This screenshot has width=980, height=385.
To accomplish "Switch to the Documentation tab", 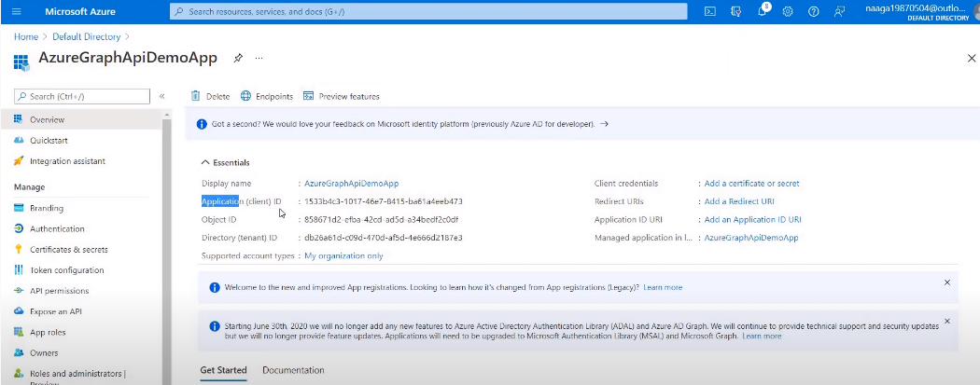I will click(293, 370).
